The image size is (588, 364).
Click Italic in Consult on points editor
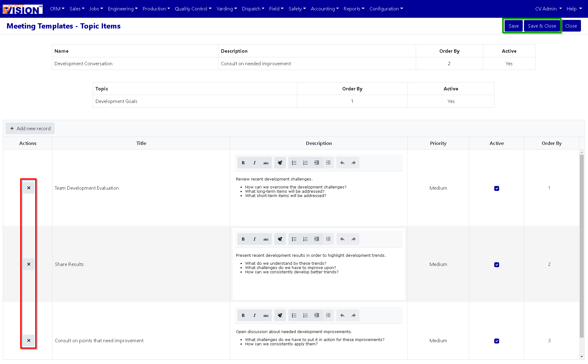coord(255,315)
